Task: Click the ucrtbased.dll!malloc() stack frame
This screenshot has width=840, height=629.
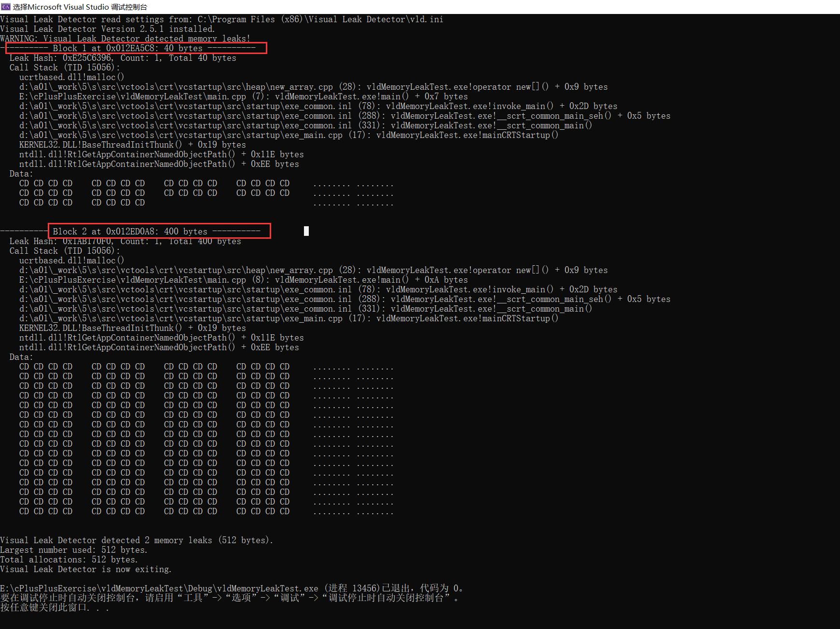Action: point(70,77)
